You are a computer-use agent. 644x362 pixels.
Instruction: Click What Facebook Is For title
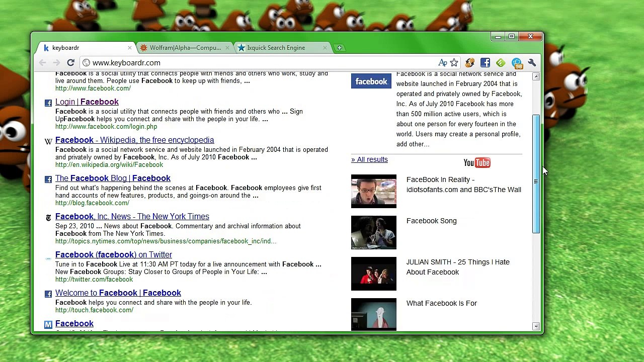coord(442,303)
